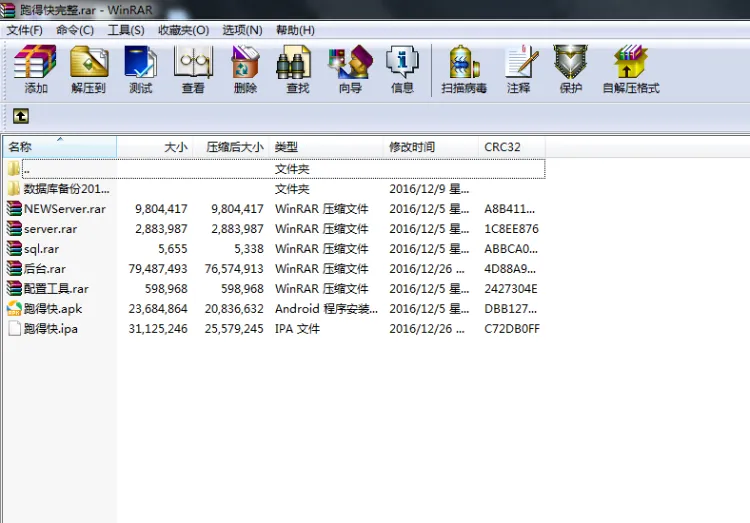Click packed size value 25,579,245
The height and width of the screenshot is (523, 750).
point(234,329)
